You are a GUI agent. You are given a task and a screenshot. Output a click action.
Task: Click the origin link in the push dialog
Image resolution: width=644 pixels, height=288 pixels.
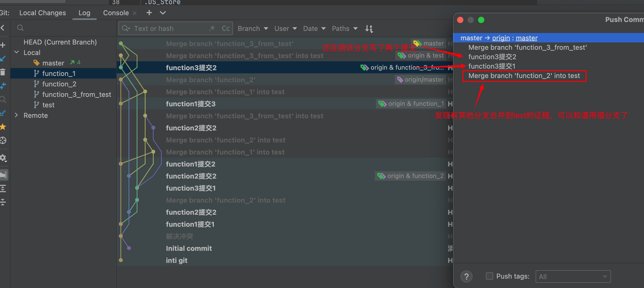coord(501,38)
